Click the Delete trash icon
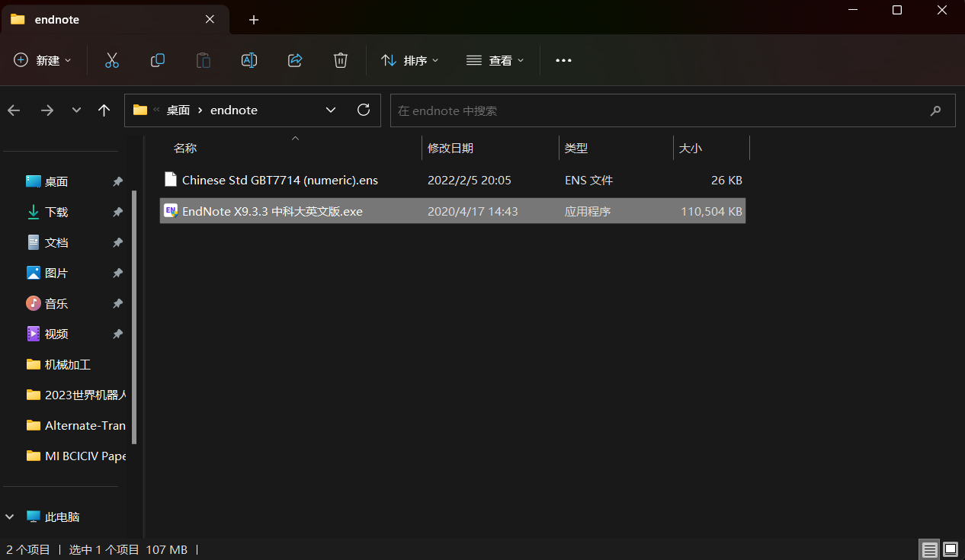Viewport: 965px width, 560px height. tap(341, 60)
